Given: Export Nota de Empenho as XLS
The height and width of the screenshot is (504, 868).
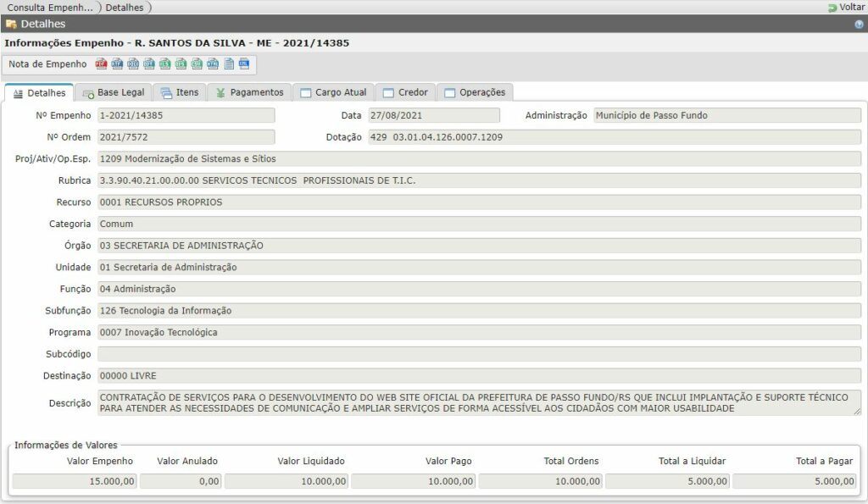Looking at the screenshot, I should click(x=165, y=64).
